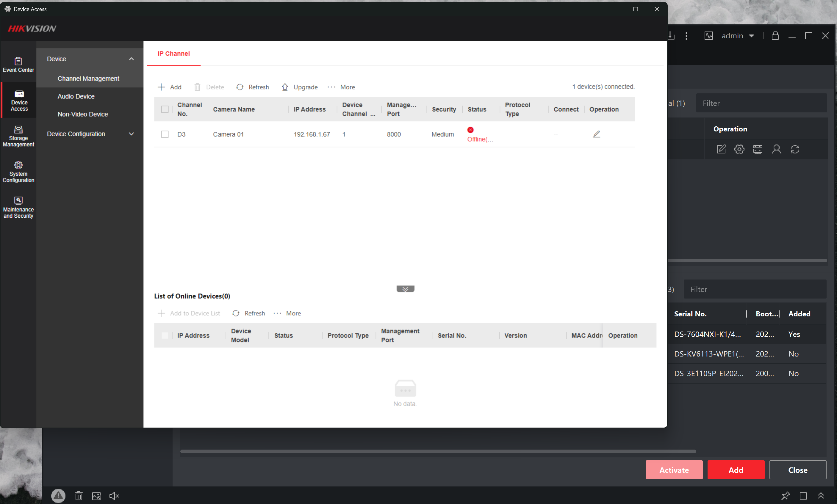Screen dimensions: 837x504
Task: Refresh the IP channel list
Action: 252,87
